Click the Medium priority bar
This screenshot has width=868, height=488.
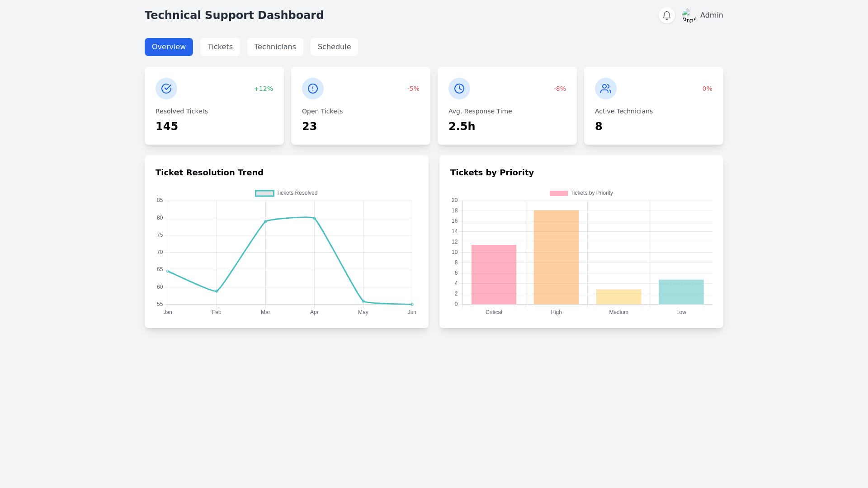click(618, 297)
